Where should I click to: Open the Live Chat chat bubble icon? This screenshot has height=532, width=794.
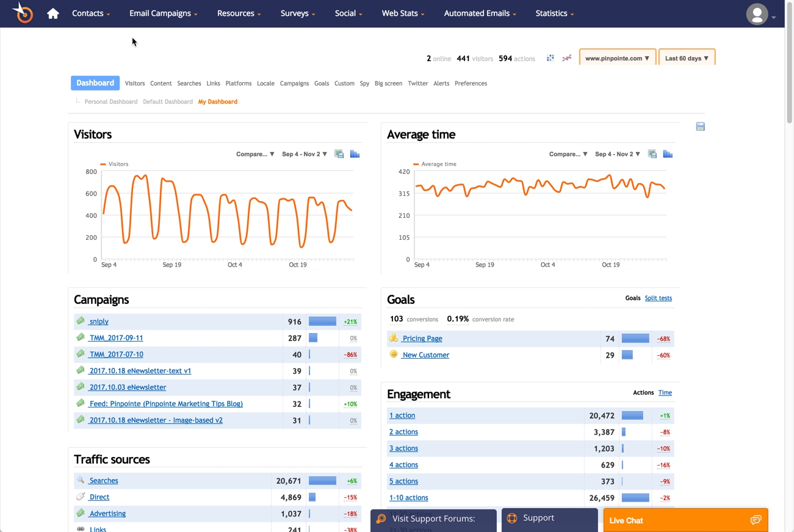click(756, 520)
